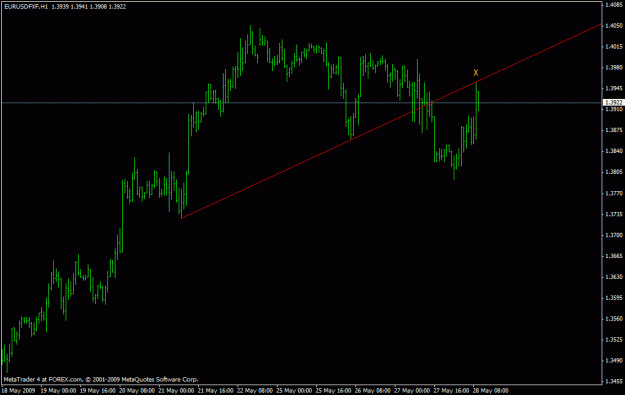Click the 1.3945 price axis label
This screenshot has height=395, width=625.
614,88
